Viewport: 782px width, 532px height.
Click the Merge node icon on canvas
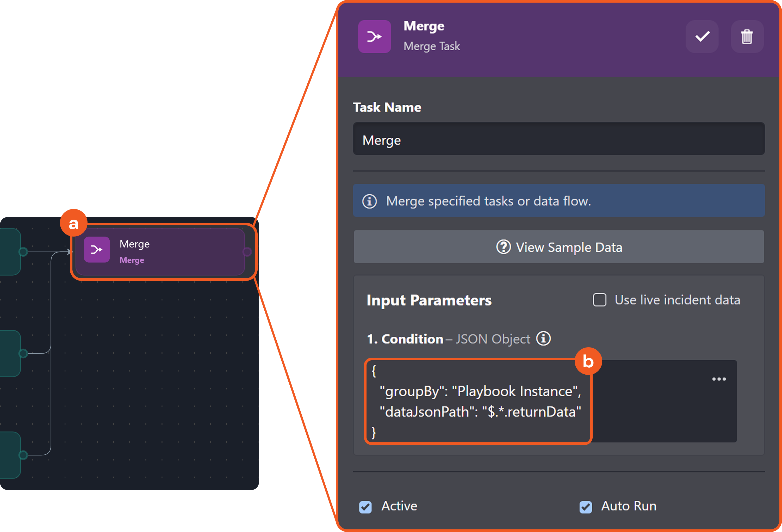coord(97,250)
